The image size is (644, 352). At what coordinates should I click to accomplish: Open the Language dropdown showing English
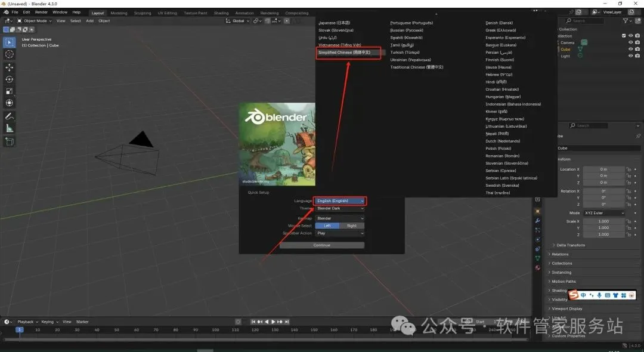point(340,201)
